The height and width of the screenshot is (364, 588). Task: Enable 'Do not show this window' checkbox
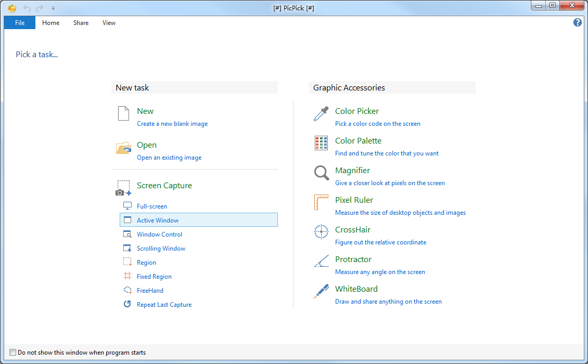tap(13, 353)
